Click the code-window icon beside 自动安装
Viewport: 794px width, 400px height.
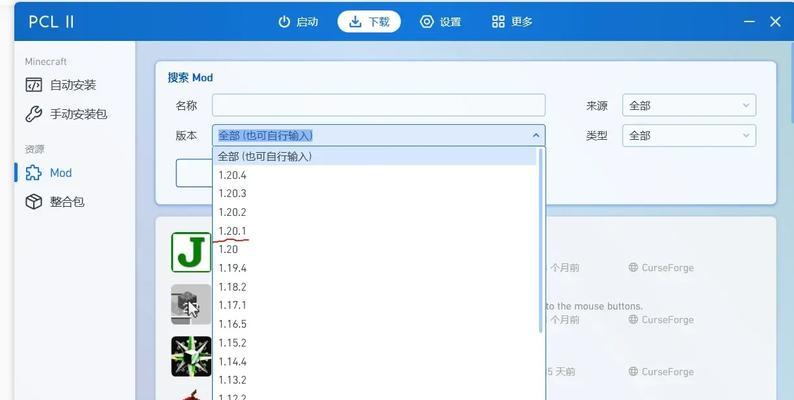click(34, 85)
